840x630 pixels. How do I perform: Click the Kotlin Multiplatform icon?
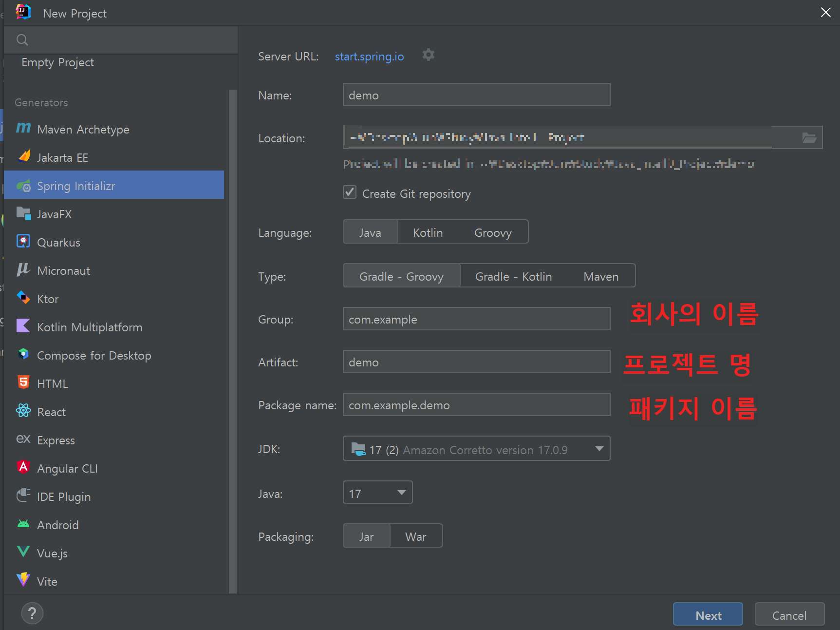(23, 325)
